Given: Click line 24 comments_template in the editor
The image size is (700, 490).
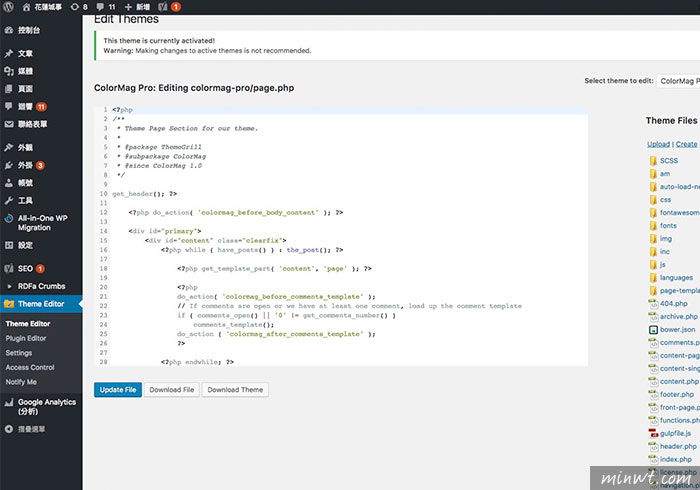Looking at the screenshot, I should [x=233, y=325].
